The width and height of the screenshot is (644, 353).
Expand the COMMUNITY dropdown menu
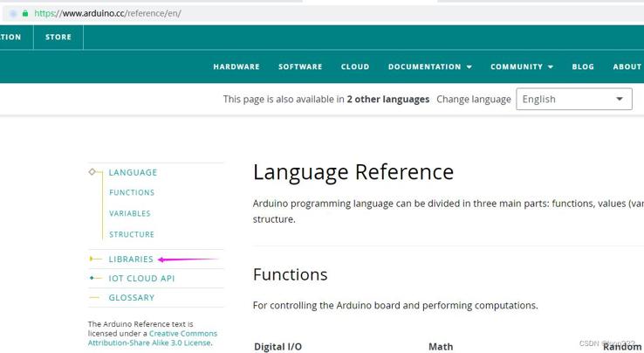[522, 66]
